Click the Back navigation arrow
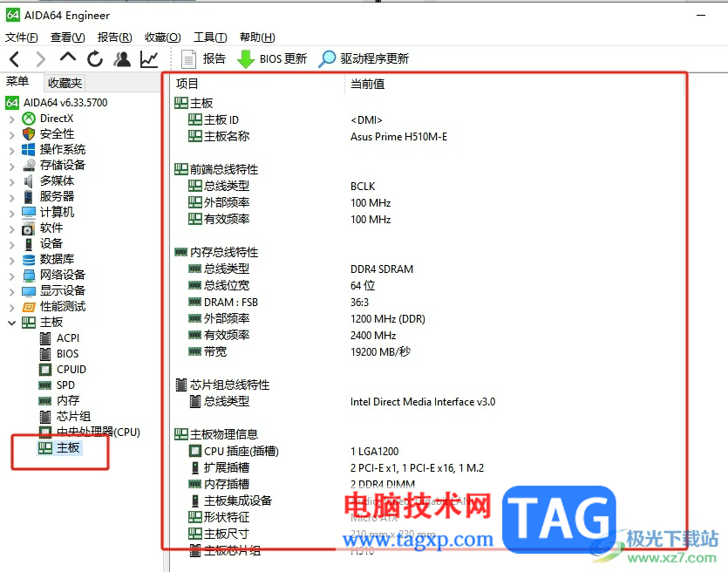 [x=15, y=59]
